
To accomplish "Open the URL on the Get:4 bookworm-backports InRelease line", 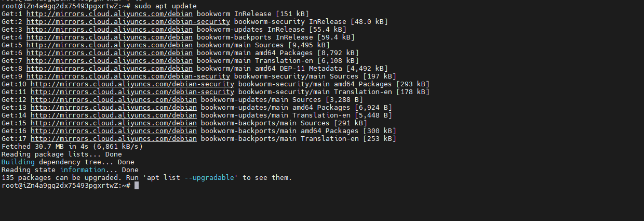I will [x=109, y=37].
